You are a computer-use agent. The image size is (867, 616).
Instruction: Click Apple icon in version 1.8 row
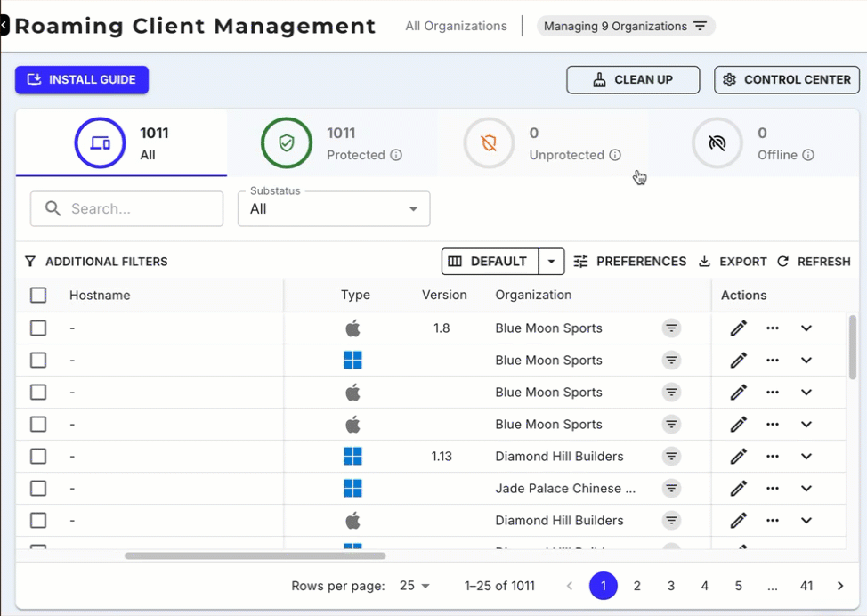coord(352,328)
